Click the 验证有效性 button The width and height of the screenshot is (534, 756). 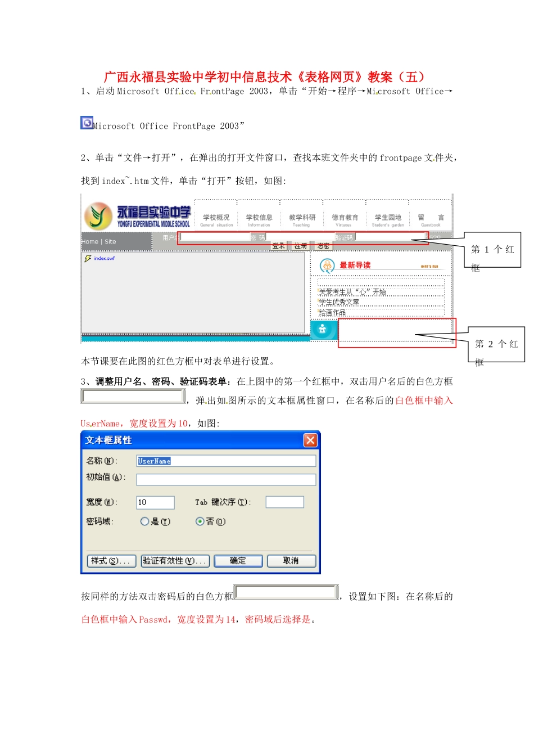175,561
